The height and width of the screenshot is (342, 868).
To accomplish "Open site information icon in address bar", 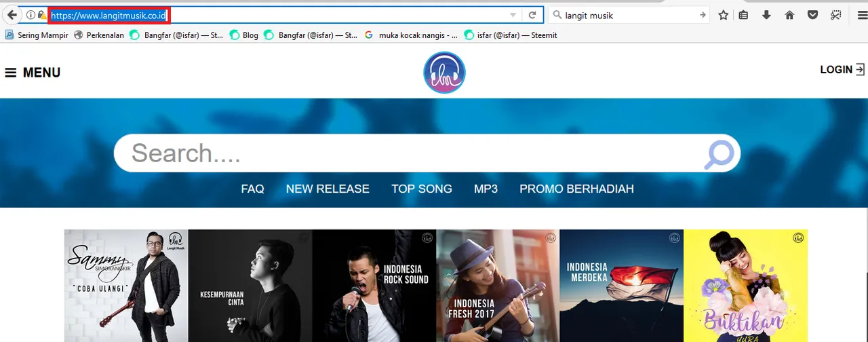I will [x=31, y=15].
